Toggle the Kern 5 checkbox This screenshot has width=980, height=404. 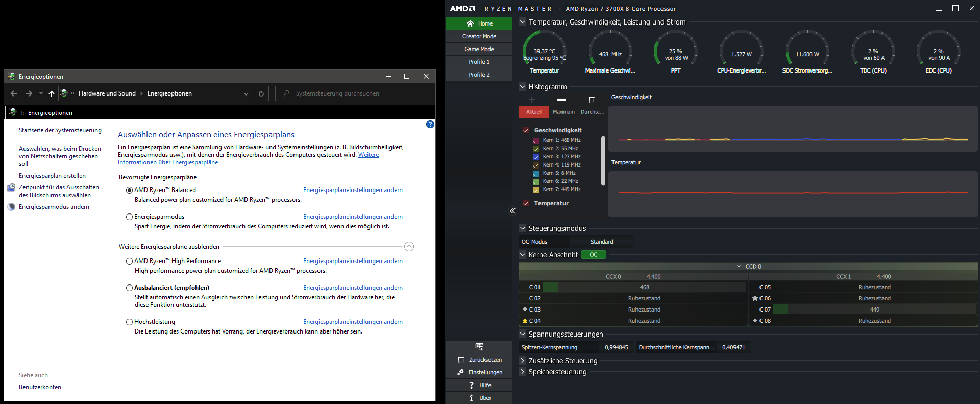(x=536, y=173)
